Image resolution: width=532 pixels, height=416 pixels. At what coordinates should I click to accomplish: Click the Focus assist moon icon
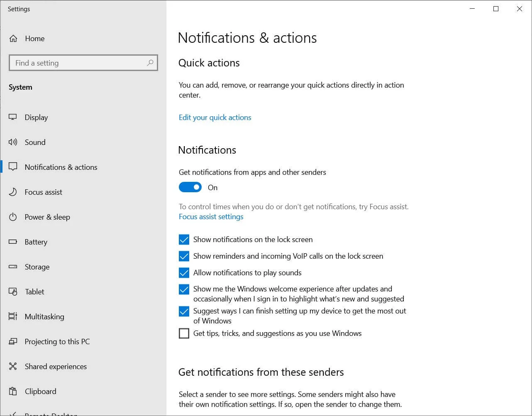click(x=13, y=192)
